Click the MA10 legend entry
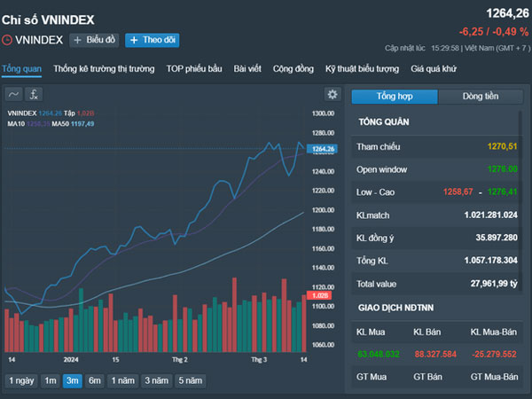The height and width of the screenshot is (399, 532). (x=28, y=124)
